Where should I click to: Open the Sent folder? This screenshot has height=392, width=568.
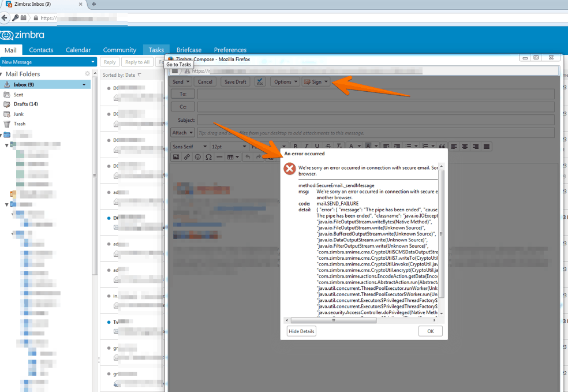point(18,95)
